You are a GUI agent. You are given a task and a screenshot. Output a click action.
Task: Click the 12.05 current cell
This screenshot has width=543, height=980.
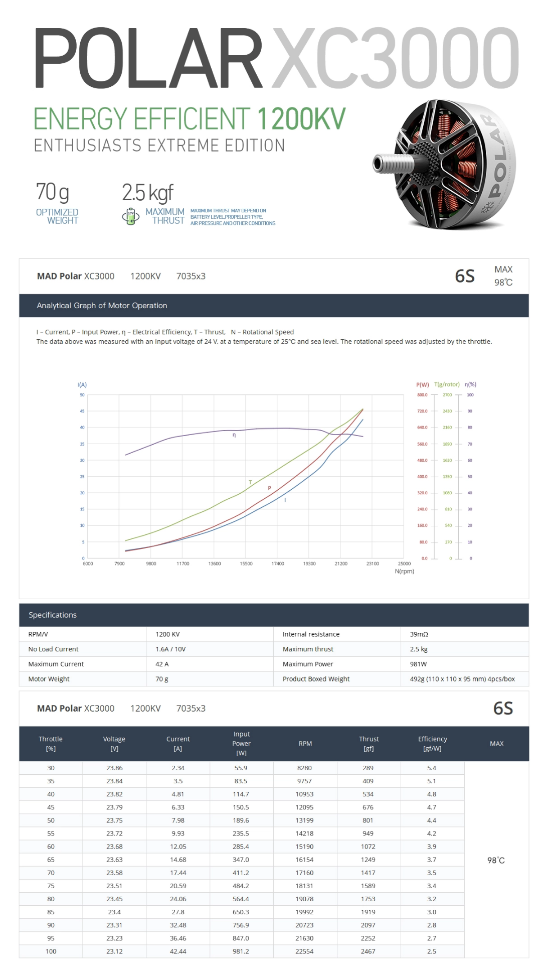[x=178, y=847]
